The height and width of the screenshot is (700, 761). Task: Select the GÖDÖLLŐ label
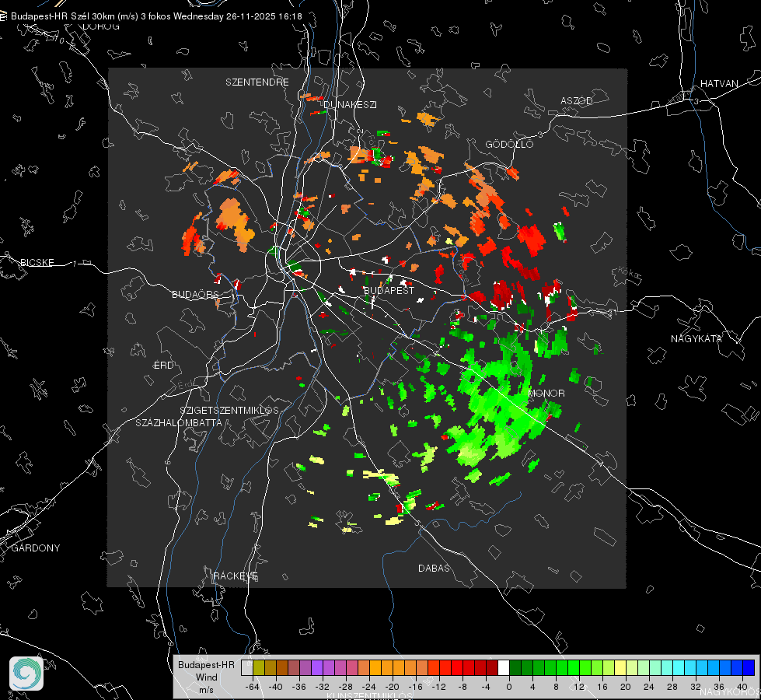click(x=509, y=144)
